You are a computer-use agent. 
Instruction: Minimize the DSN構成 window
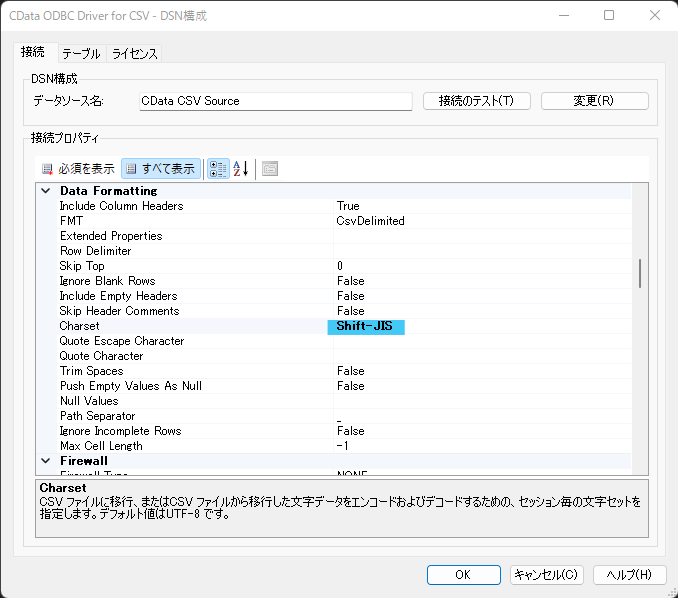(x=563, y=16)
